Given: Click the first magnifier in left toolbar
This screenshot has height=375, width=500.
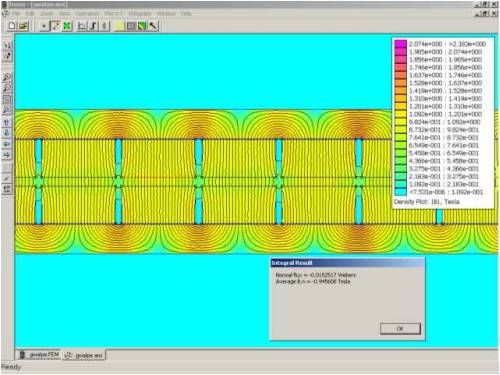Looking at the screenshot, I should pos(7,77).
